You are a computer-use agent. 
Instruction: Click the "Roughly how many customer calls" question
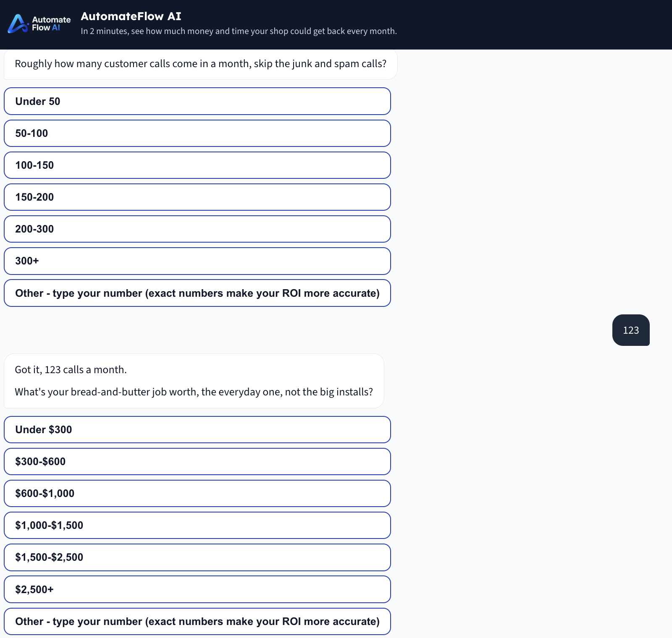pos(201,64)
